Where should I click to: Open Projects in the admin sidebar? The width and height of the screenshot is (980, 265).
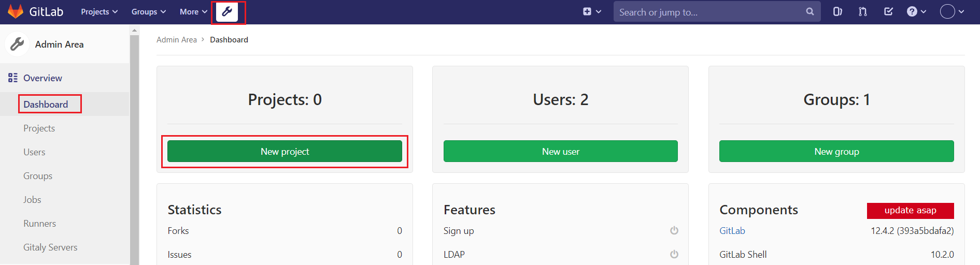tap(39, 128)
